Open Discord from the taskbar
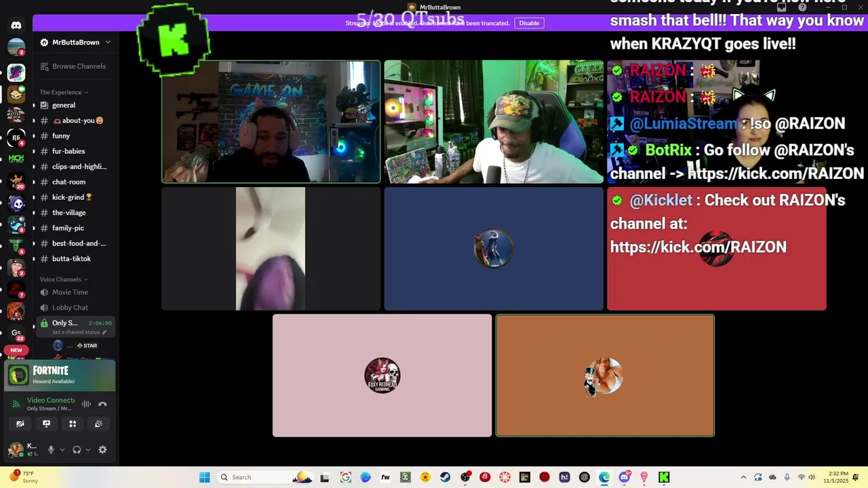The height and width of the screenshot is (488, 868). pyautogui.click(x=625, y=477)
